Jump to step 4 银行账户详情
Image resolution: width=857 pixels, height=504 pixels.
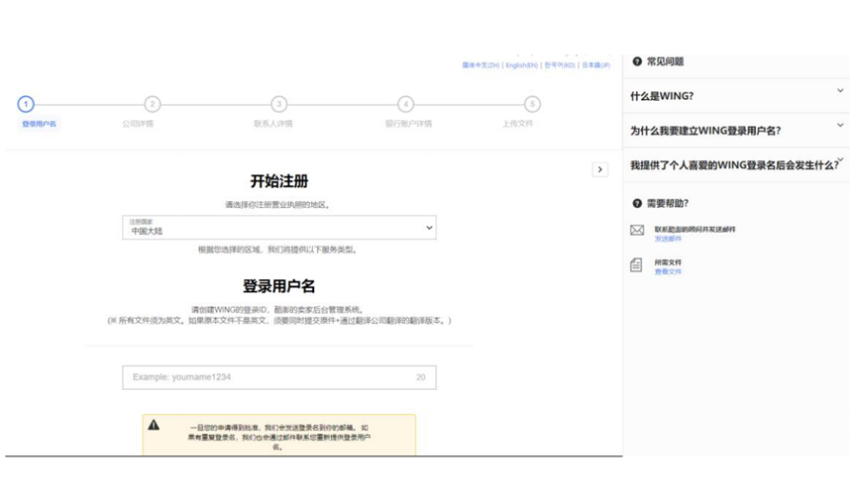point(405,104)
